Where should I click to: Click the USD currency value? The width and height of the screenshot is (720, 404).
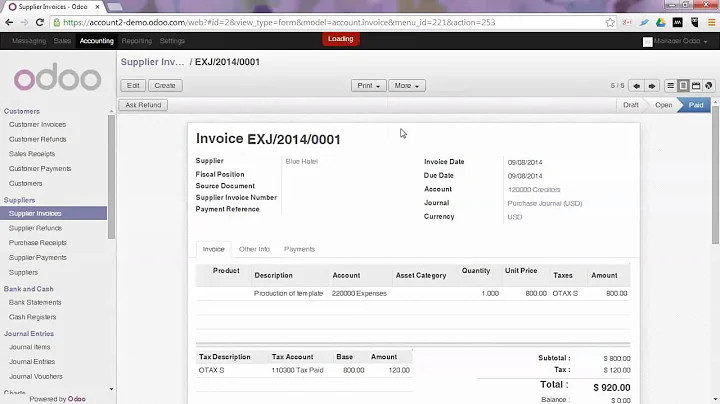click(515, 217)
